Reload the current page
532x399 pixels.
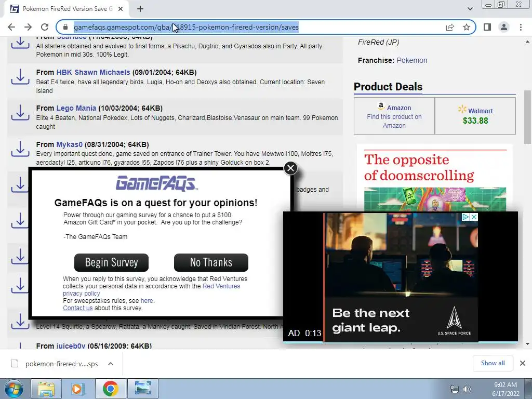[x=45, y=27]
